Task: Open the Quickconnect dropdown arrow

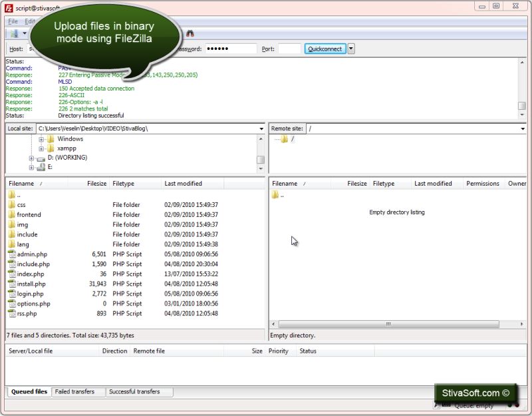Action: coord(350,48)
